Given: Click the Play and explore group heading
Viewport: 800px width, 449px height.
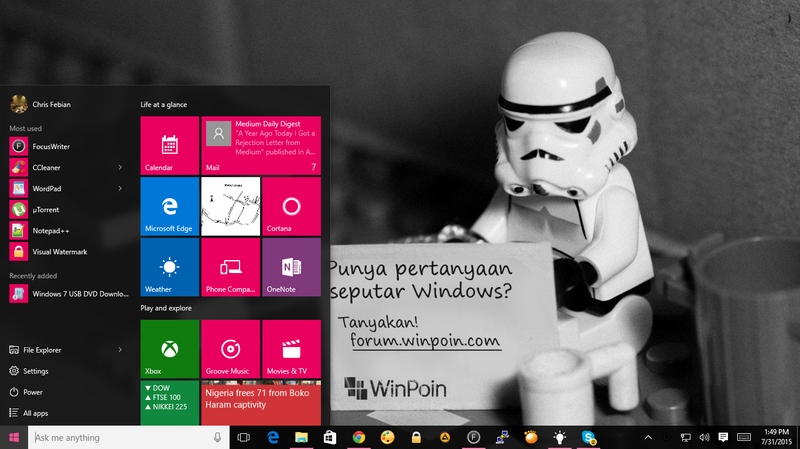Looking at the screenshot, I should click(x=166, y=308).
